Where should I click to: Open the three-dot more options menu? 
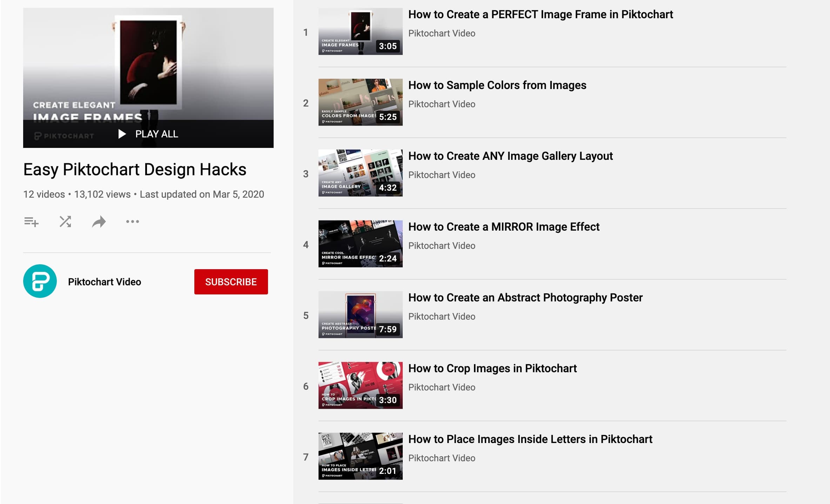pos(133,222)
